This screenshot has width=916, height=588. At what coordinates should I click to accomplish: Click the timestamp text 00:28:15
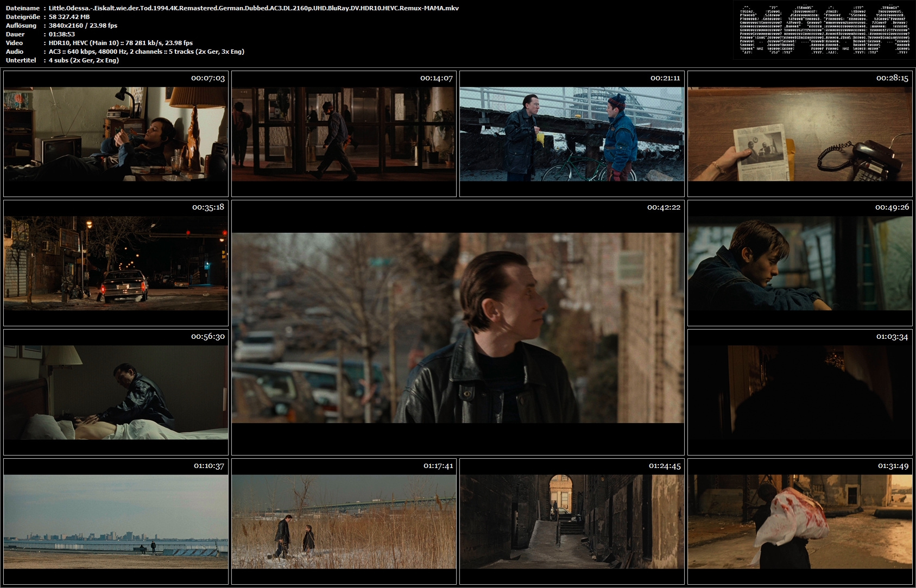point(892,78)
